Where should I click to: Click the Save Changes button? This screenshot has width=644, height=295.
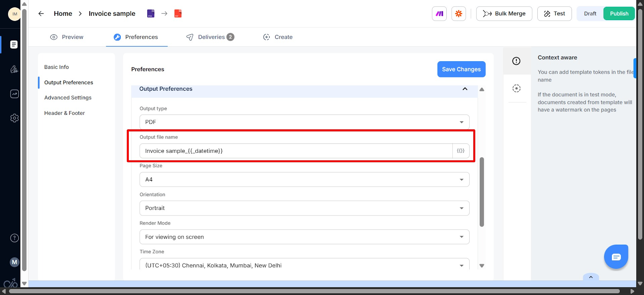tap(461, 69)
